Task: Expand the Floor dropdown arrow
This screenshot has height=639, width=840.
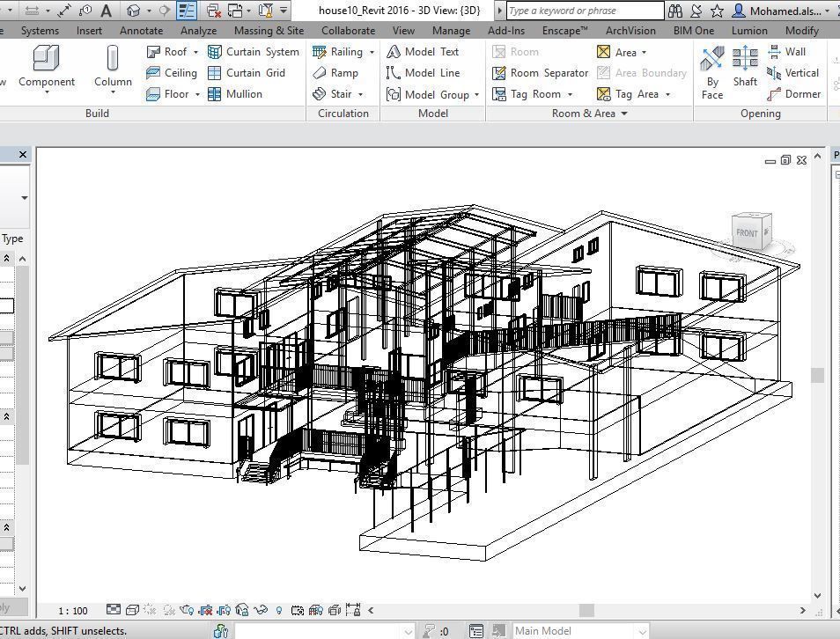Action: (197, 94)
